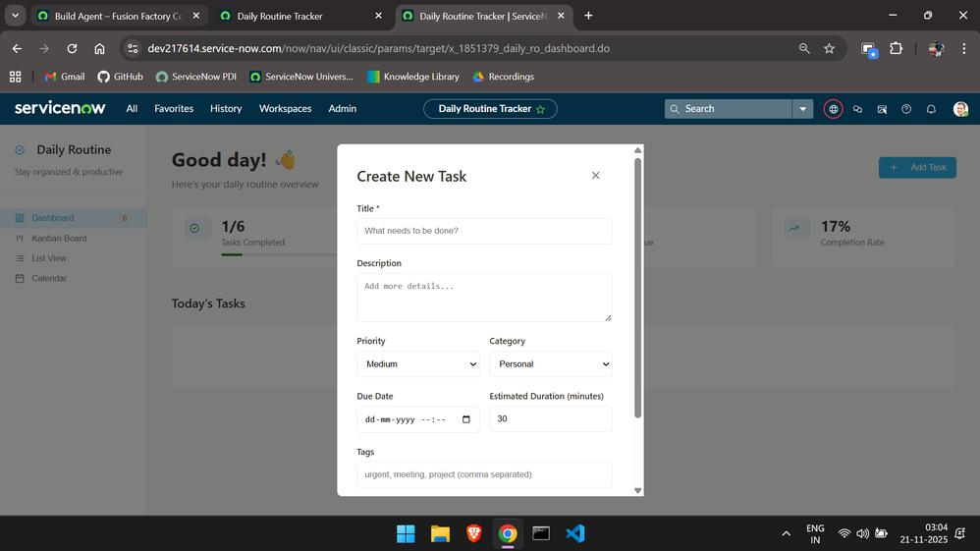This screenshot has height=551, width=980.
Task: Open the user profile avatar
Action: pyautogui.click(x=960, y=109)
